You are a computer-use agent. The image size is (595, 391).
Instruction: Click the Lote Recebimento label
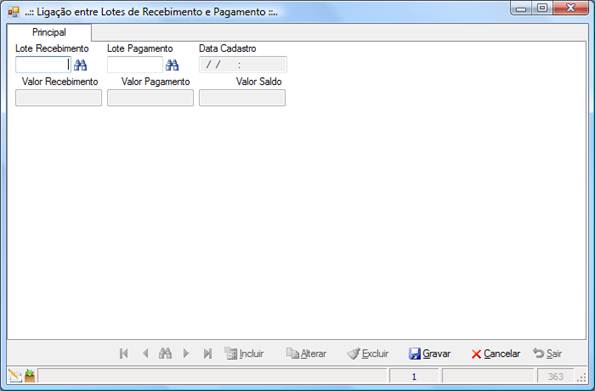pos(52,49)
